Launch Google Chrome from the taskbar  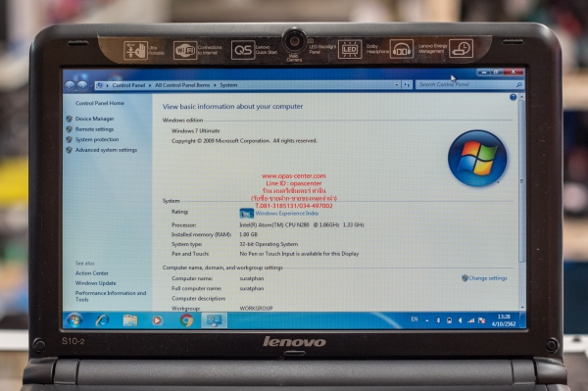(x=186, y=320)
